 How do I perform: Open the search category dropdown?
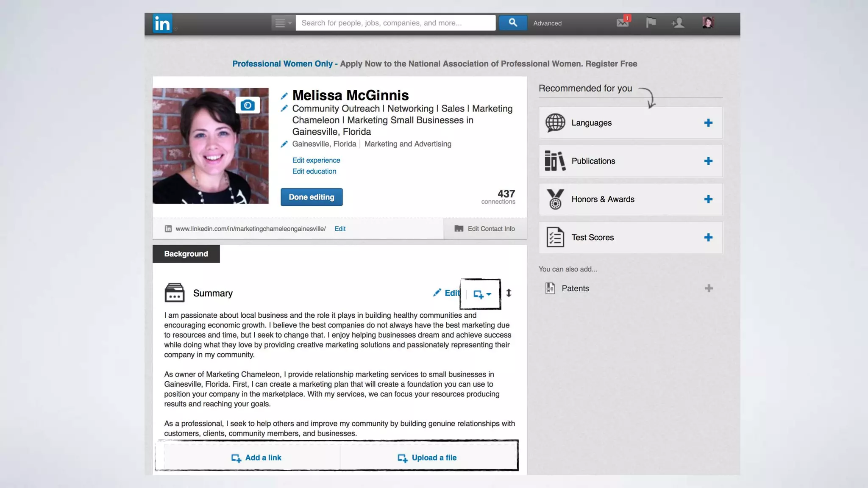pyautogui.click(x=283, y=23)
